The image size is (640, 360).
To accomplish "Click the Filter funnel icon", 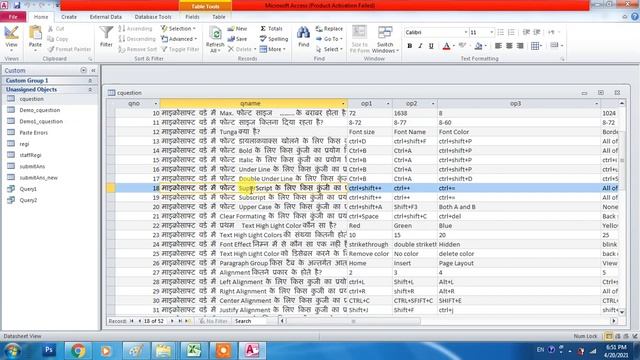I will 106,33.
